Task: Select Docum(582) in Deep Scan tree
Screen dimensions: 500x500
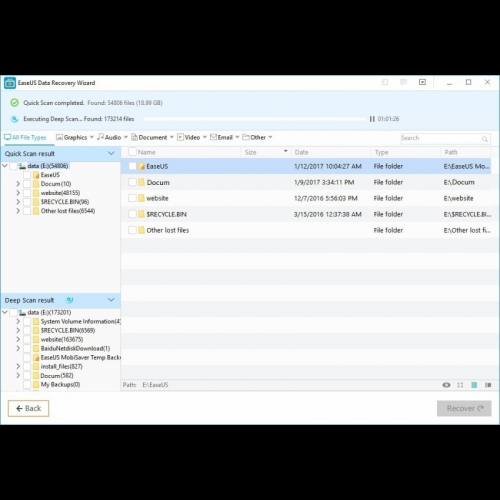Action: click(x=57, y=375)
